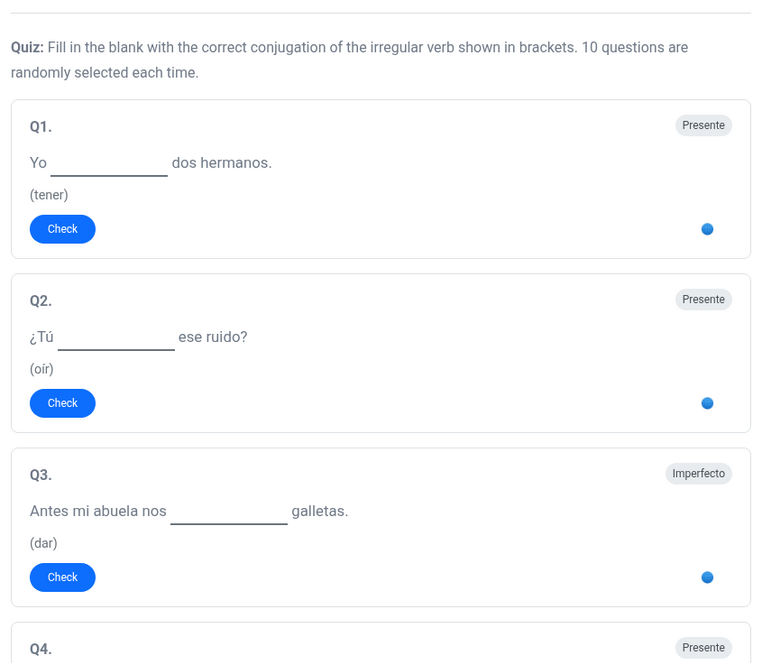The height and width of the screenshot is (663, 762).
Task: Click the blue status dot in Q3
Action: click(707, 577)
